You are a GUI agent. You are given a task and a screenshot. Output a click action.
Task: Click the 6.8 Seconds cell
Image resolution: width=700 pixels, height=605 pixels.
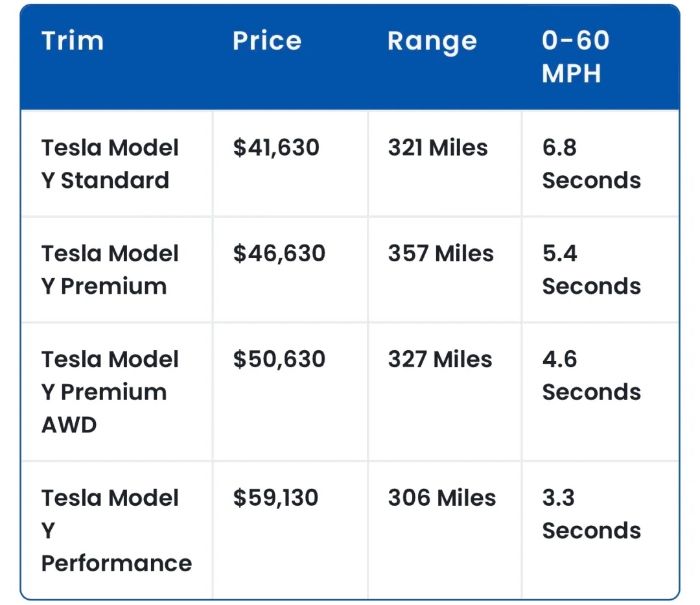pos(591,163)
